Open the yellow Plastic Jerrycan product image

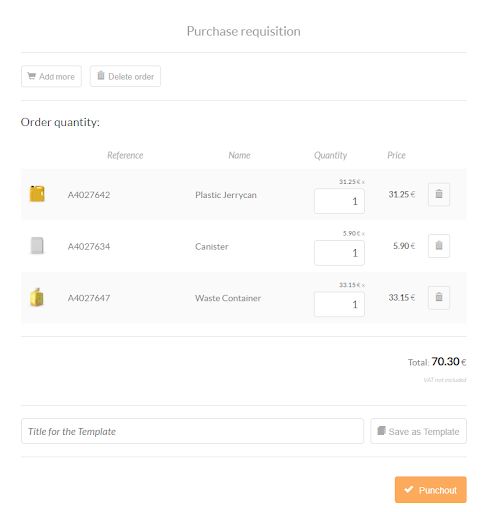(37, 194)
